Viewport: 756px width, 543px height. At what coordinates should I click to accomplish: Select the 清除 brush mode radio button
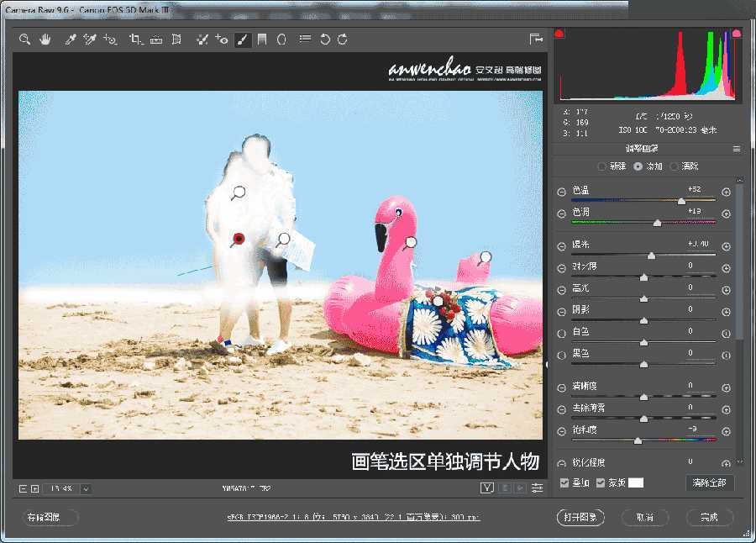tap(674, 166)
